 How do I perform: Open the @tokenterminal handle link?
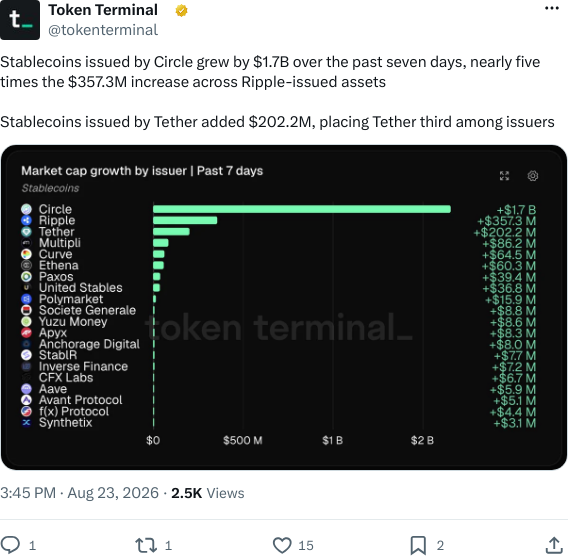coord(103,30)
